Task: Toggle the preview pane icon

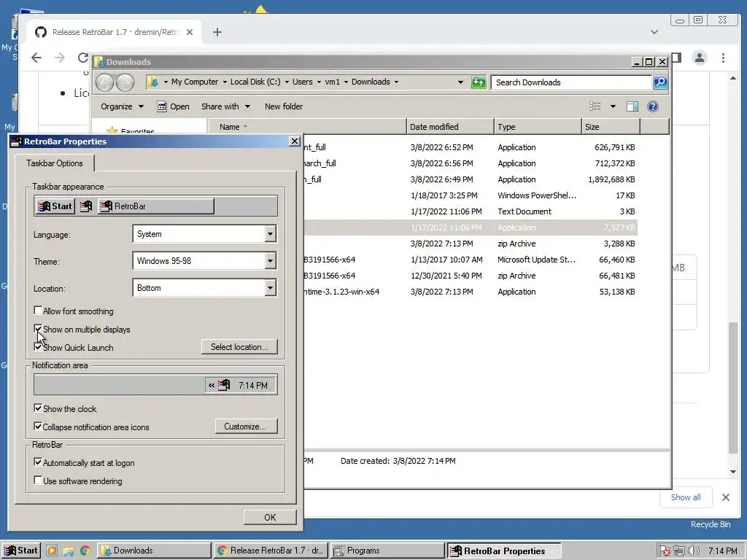Action: tap(632, 106)
